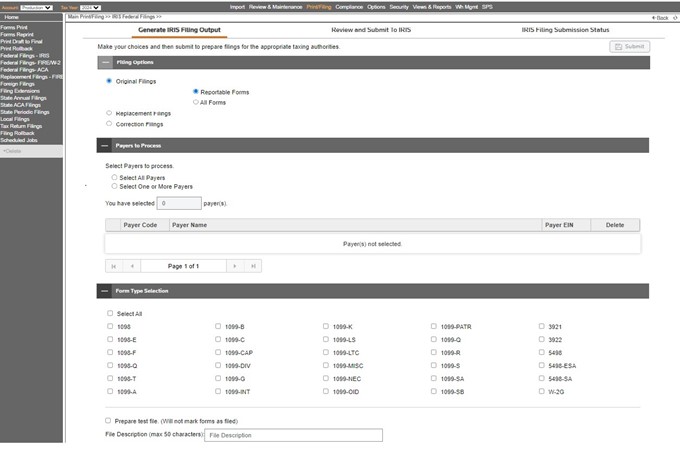Jump to last page of payers

254,266
